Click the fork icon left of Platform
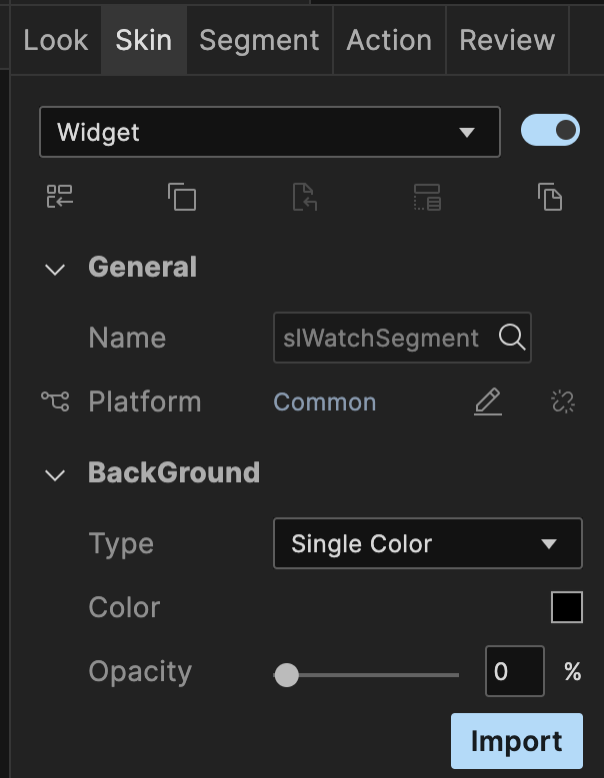The height and width of the screenshot is (778, 604). [x=55, y=402]
